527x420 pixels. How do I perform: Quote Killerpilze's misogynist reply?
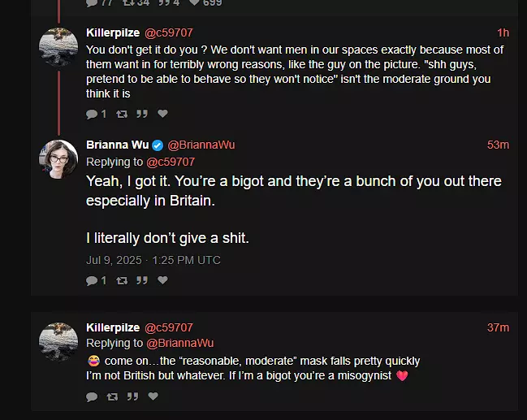(132, 396)
